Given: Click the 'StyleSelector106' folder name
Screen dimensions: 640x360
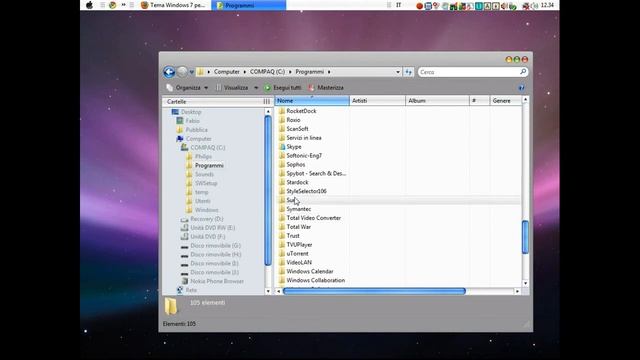Looking at the screenshot, I should coord(306,191).
